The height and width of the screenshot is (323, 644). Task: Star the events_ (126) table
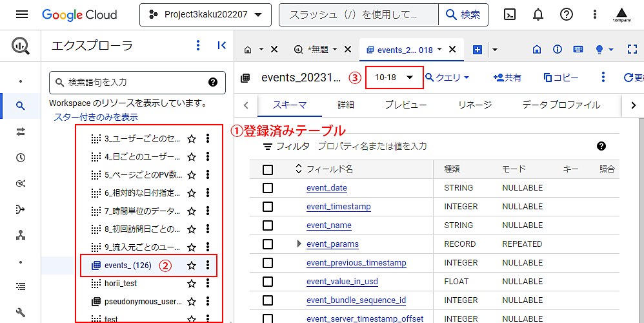pyautogui.click(x=191, y=265)
